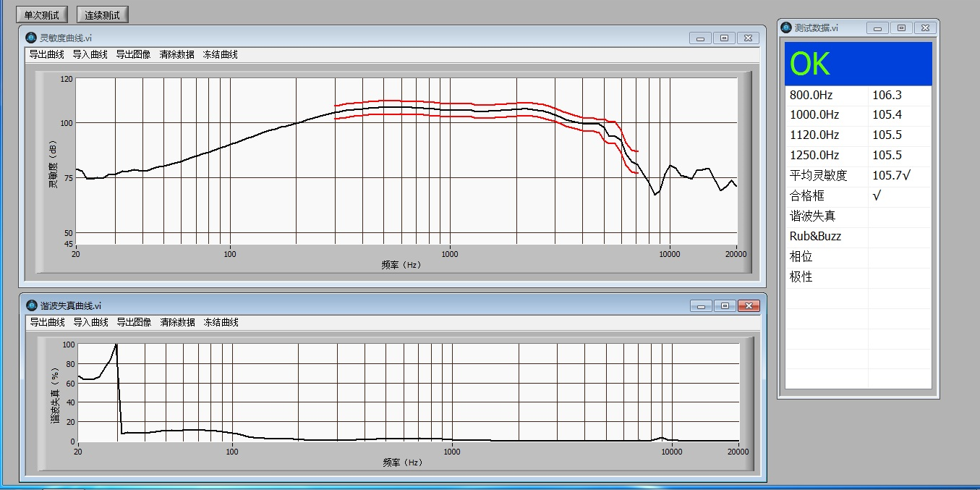
Task: Click the 谐波失真曲线.vi title bar icon
Action: [31, 305]
